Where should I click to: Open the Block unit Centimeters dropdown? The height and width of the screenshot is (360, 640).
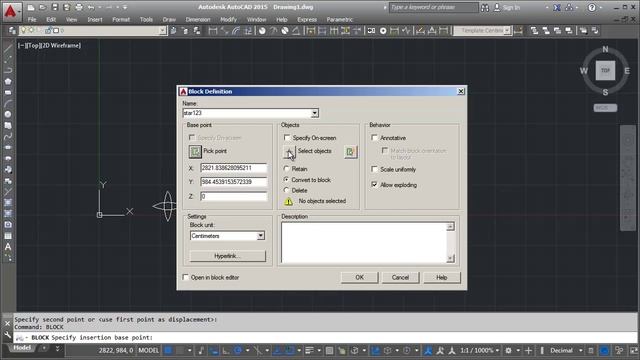point(260,236)
